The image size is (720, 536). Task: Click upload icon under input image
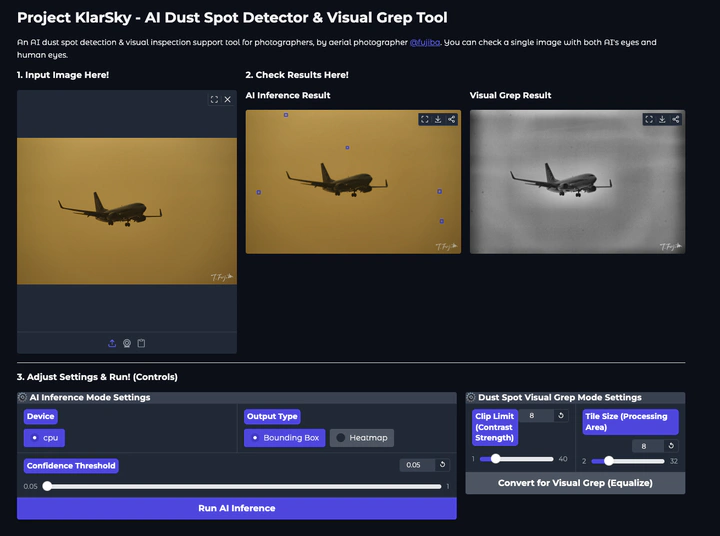click(112, 343)
